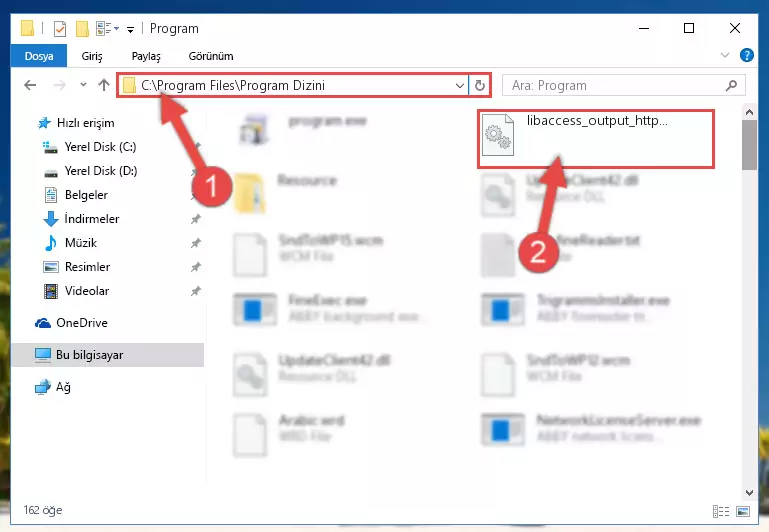Switch to large icons view in status bar
Image resolution: width=769 pixels, height=532 pixels.
tap(743, 511)
